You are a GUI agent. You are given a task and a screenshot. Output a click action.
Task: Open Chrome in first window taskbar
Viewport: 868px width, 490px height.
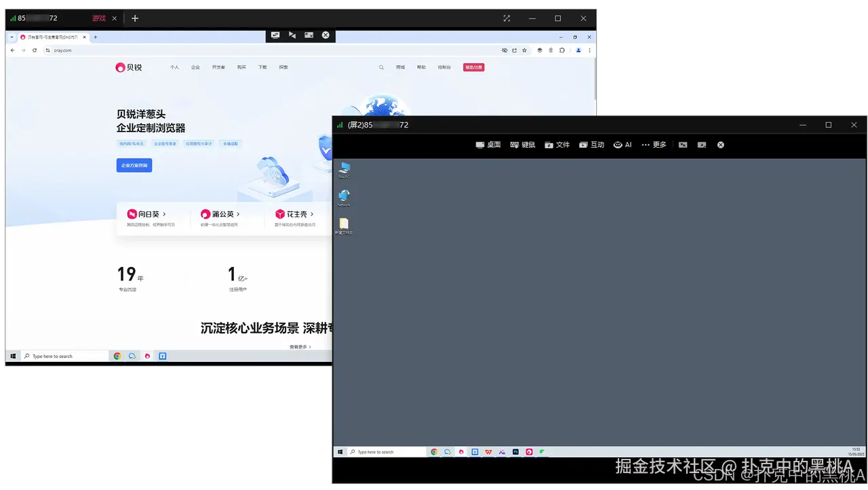coord(117,356)
